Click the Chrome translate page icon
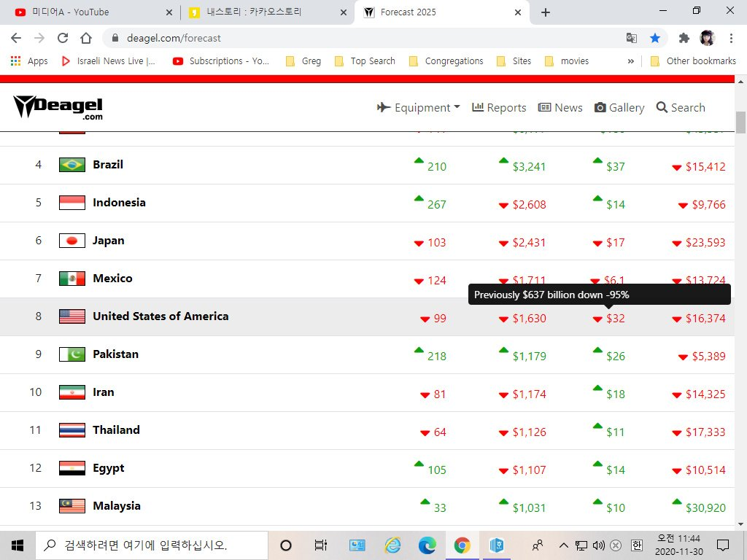This screenshot has width=747, height=560. coord(632,38)
